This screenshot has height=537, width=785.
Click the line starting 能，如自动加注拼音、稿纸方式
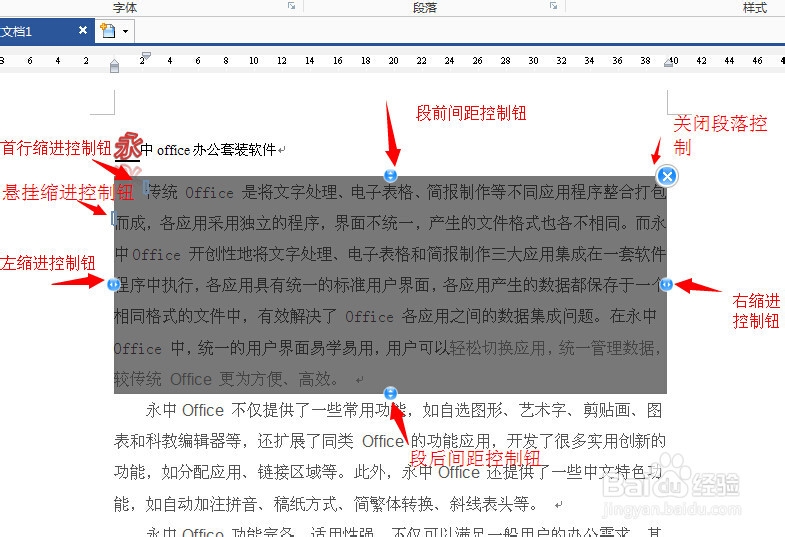338,504
